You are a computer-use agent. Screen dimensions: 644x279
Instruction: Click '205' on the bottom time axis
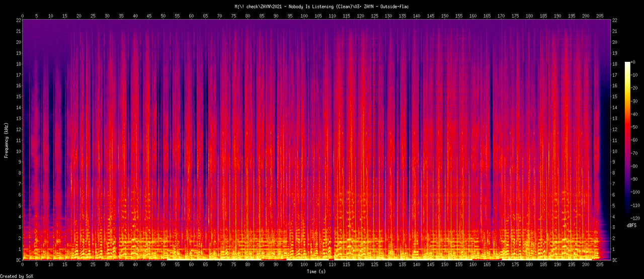599,264
